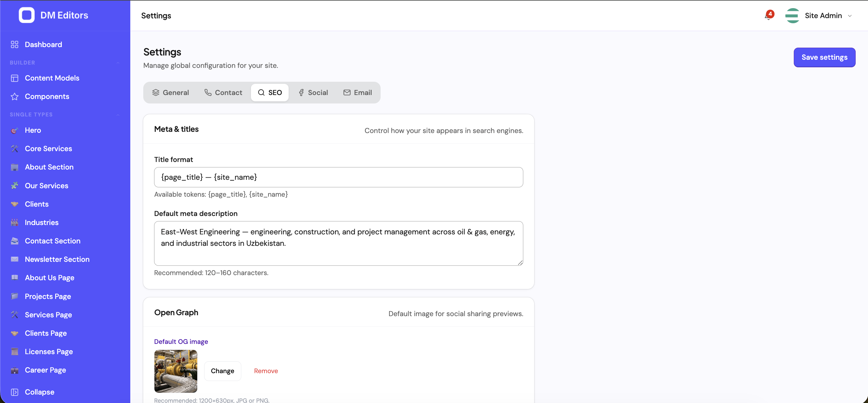Click the Collapse sidebar panel icon
Viewport: 868px width, 403px height.
[x=14, y=392]
